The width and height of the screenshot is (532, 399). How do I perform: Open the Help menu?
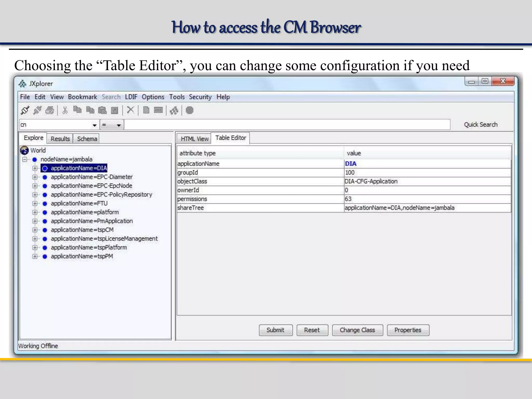tap(223, 97)
